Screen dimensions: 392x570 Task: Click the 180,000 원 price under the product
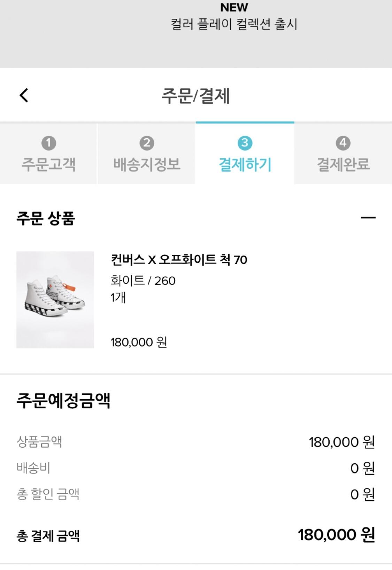click(x=139, y=342)
